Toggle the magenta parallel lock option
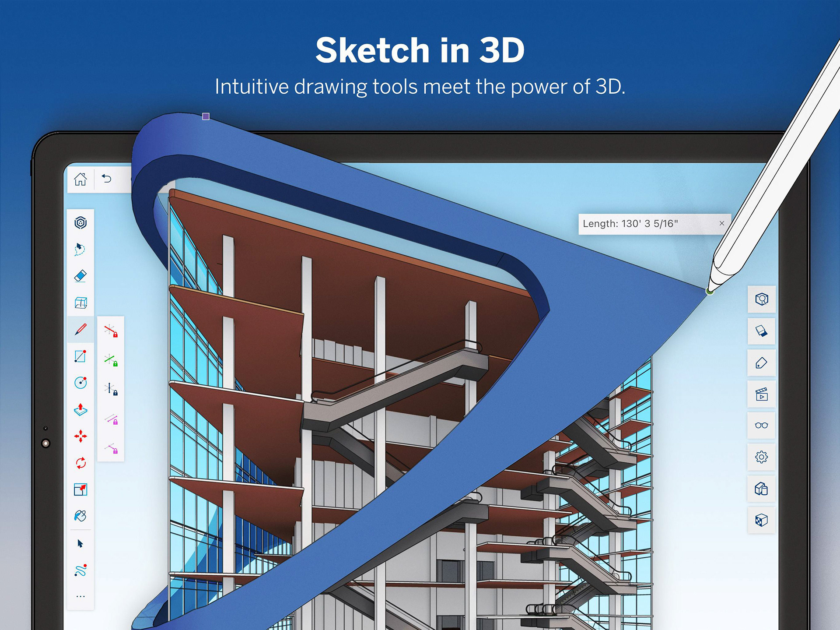 [x=111, y=419]
